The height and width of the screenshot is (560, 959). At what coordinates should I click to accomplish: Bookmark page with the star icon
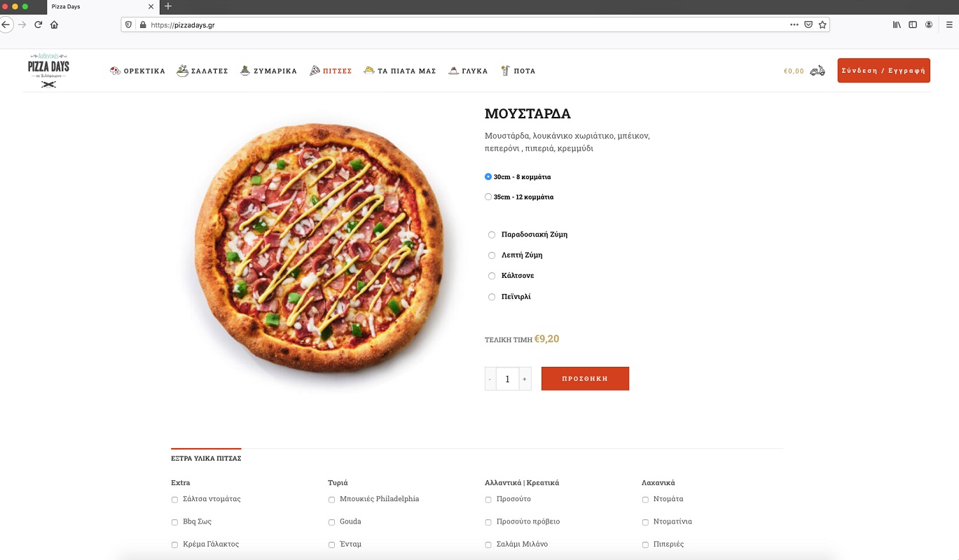822,24
